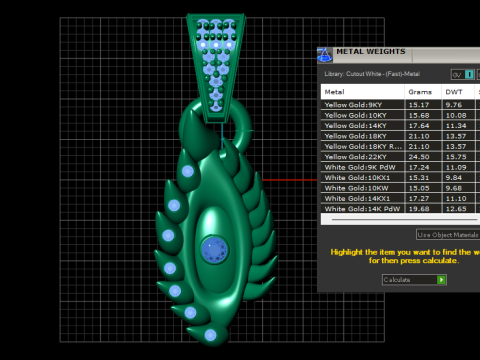Sort by the Grams column header
The width and height of the screenshot is (480, 360).
click(423, 92)
